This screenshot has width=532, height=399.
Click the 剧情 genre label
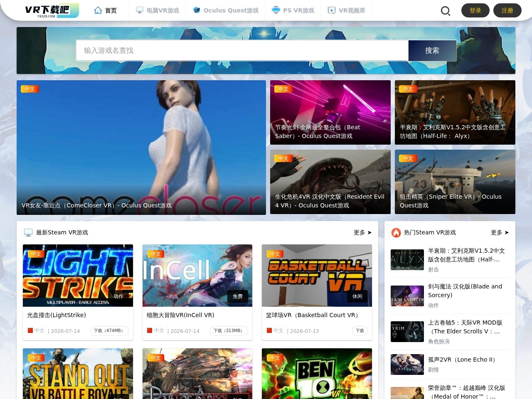tap(433, 369)
